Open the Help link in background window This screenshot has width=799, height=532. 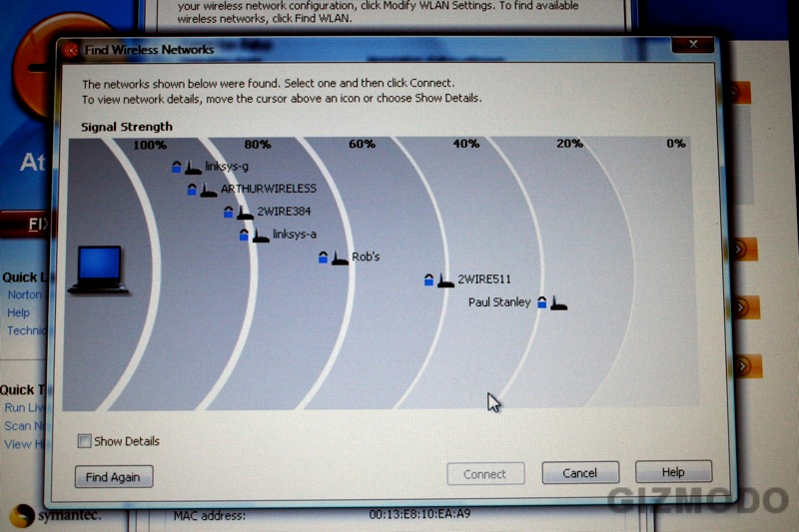pos(18,312)
